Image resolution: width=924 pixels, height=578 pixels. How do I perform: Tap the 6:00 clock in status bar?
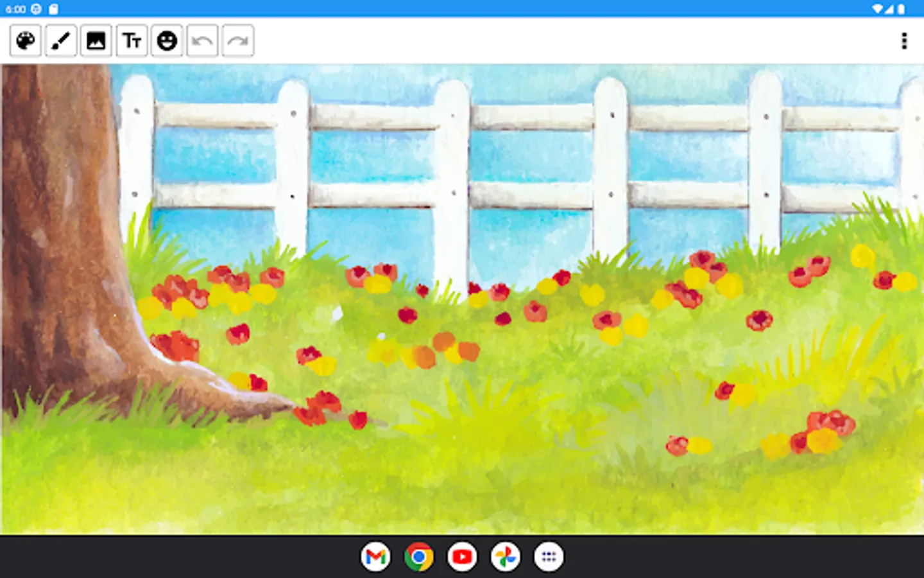pos(15,9)
